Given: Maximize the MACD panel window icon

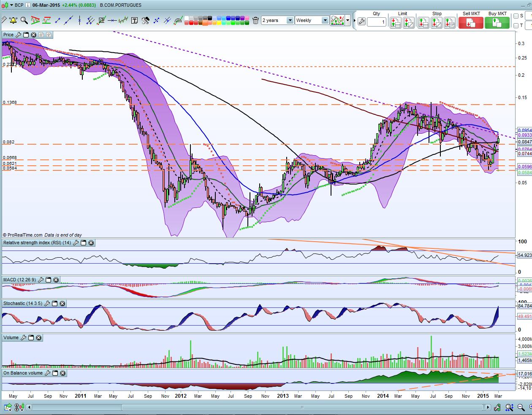Looking at the screenshot, I should [49, 280].
